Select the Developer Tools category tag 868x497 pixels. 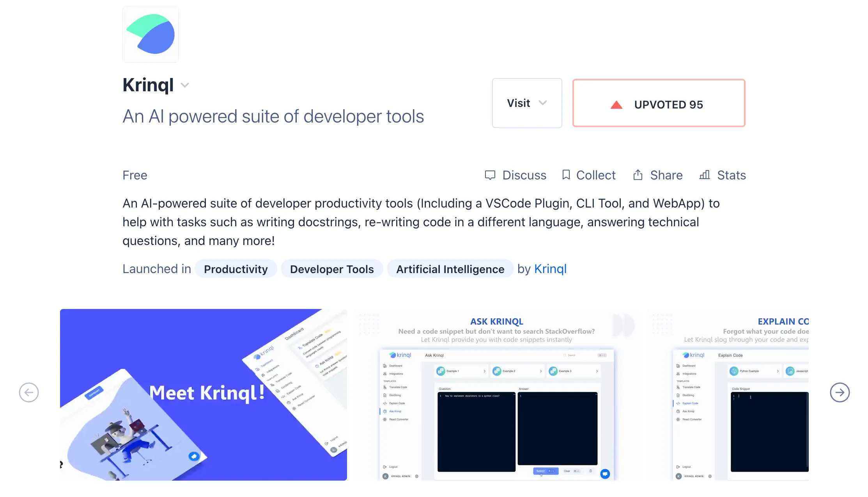pyautogui.click(x=332, y=269)
